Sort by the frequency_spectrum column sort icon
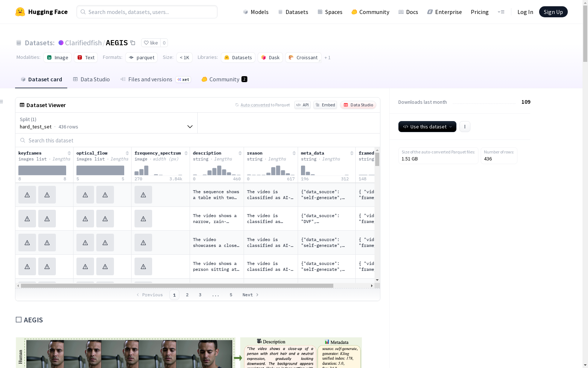The width and height of the screenshot is (588, 368). pyautogui.click(x=186, y=153)
